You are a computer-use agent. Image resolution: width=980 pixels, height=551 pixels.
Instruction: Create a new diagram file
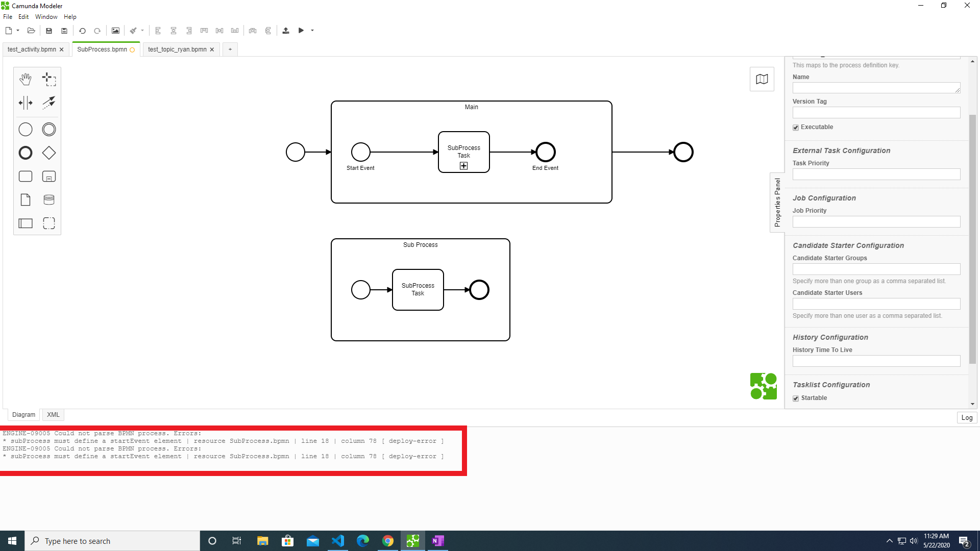click(x=9, y=31)
